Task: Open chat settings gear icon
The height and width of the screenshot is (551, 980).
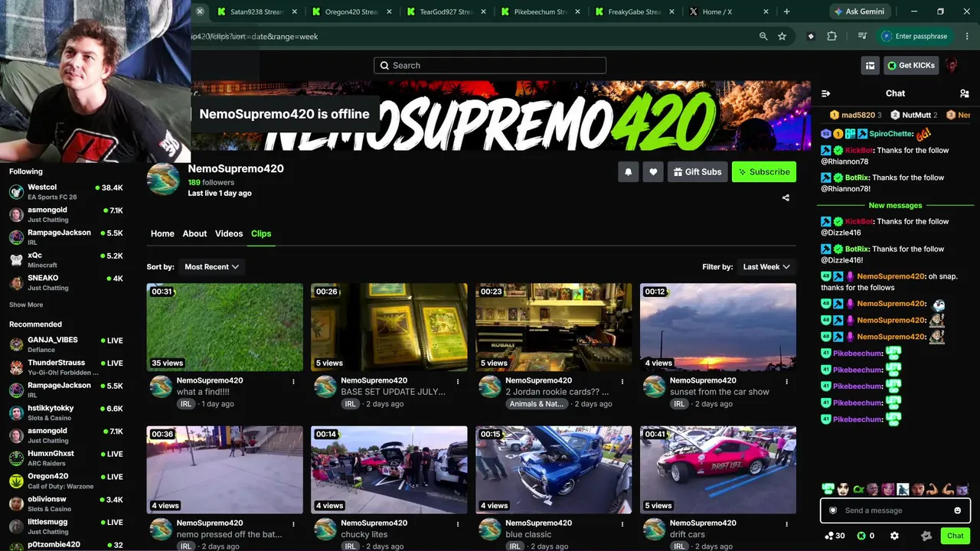Action: tap(894, 536)
